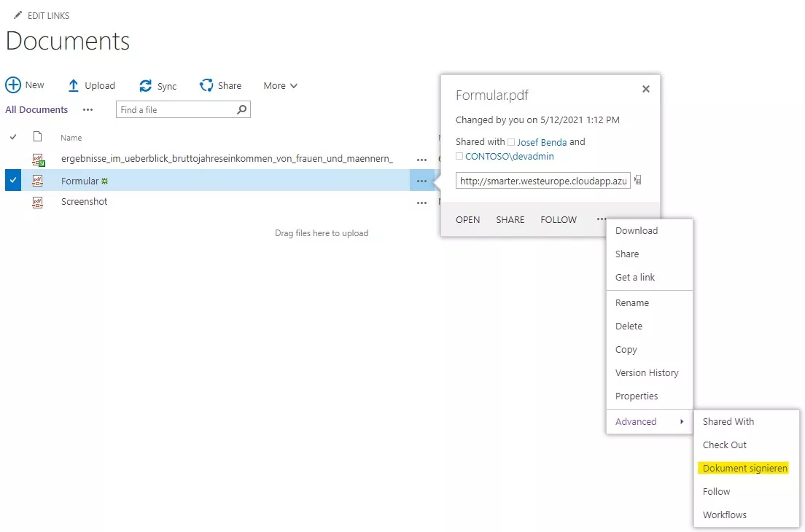Image resolution: width=805 pixels, height=532 pixels.
Task: Create a document with the New icon
Action: pos(13,85)
